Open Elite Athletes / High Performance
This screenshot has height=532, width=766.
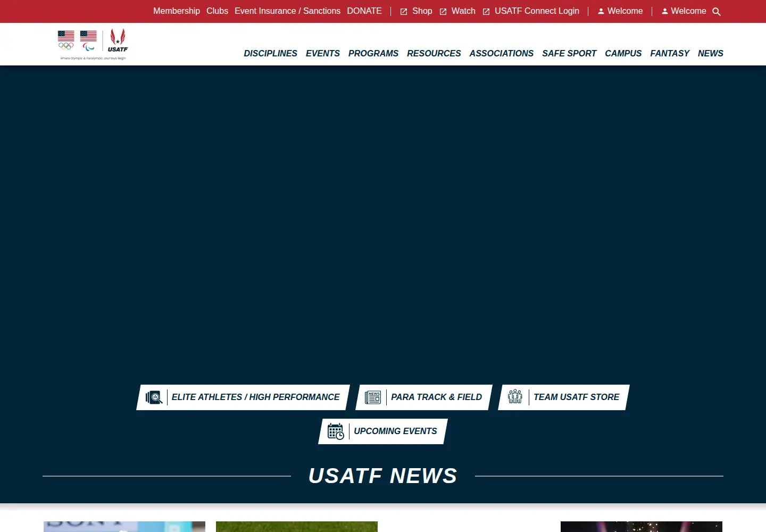point(243,397)
